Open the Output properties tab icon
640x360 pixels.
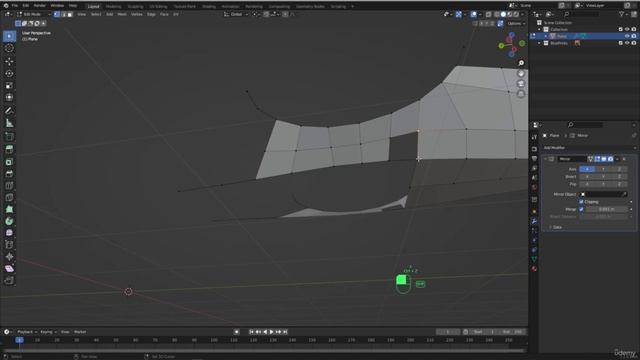[x=534, y=158]
